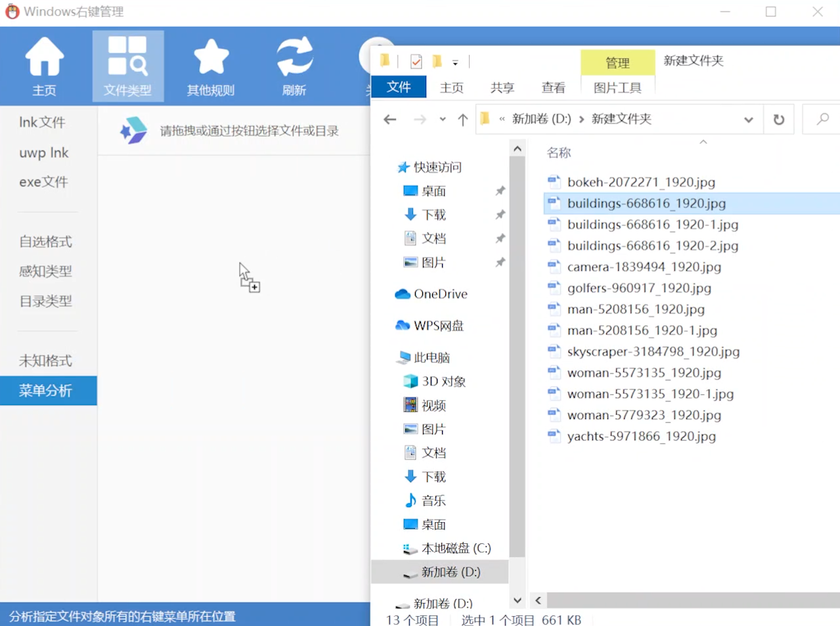Click the 刷新 refresh icon

294,66
